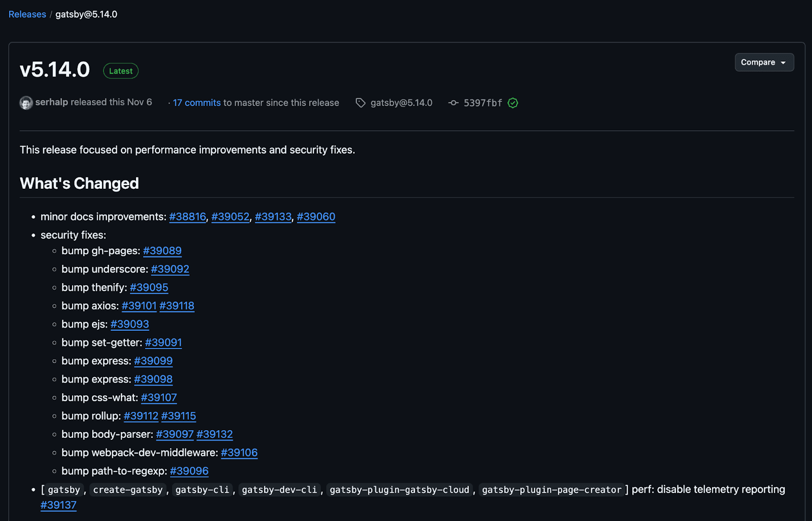Click the 'security fixes:' list item text

(74, 235)
